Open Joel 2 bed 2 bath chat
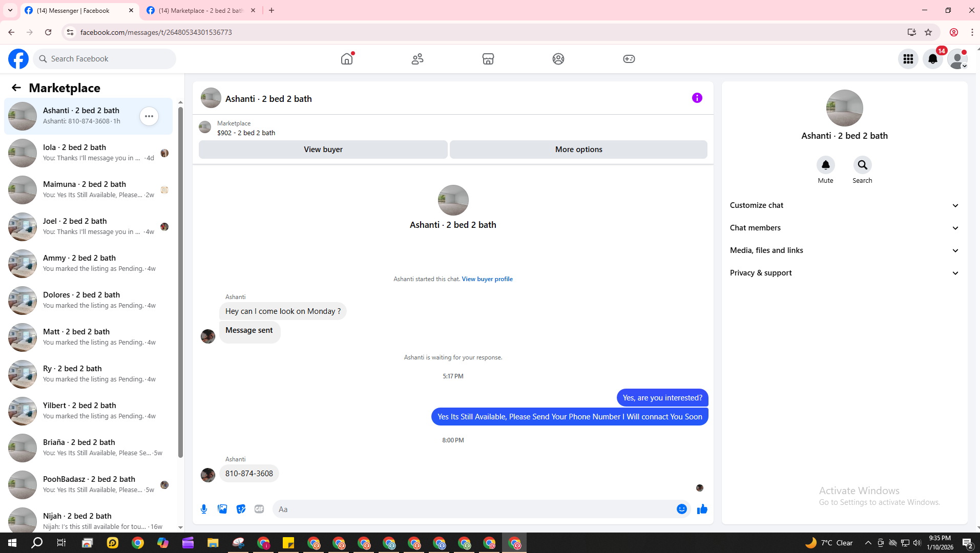 (x=88, y=227)
